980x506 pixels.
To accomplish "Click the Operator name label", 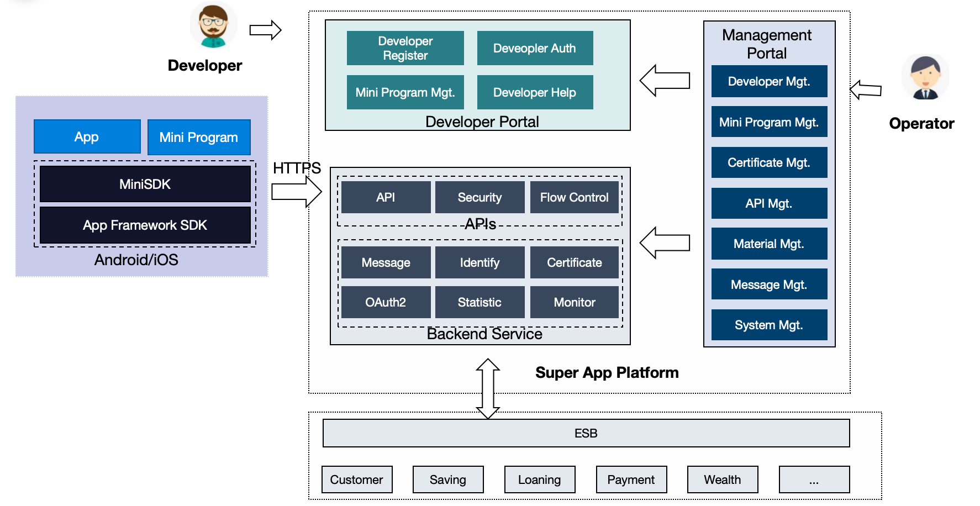I will (921, 123).
